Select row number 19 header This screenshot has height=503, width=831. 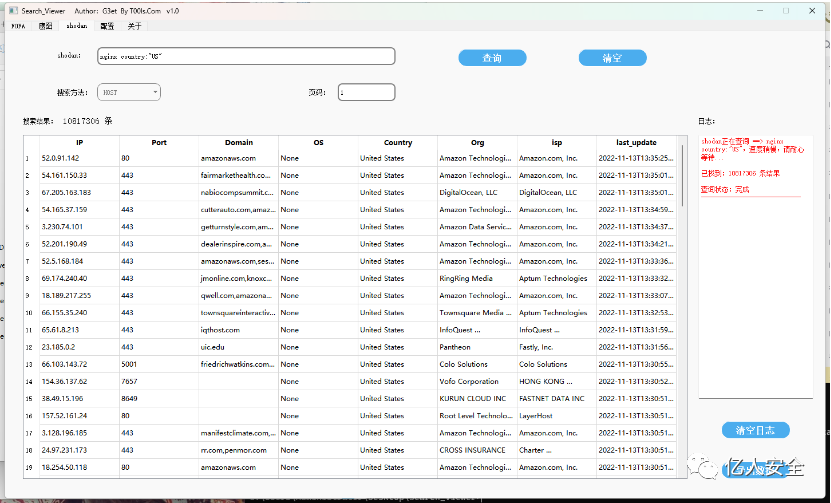[x=31, y=467]
